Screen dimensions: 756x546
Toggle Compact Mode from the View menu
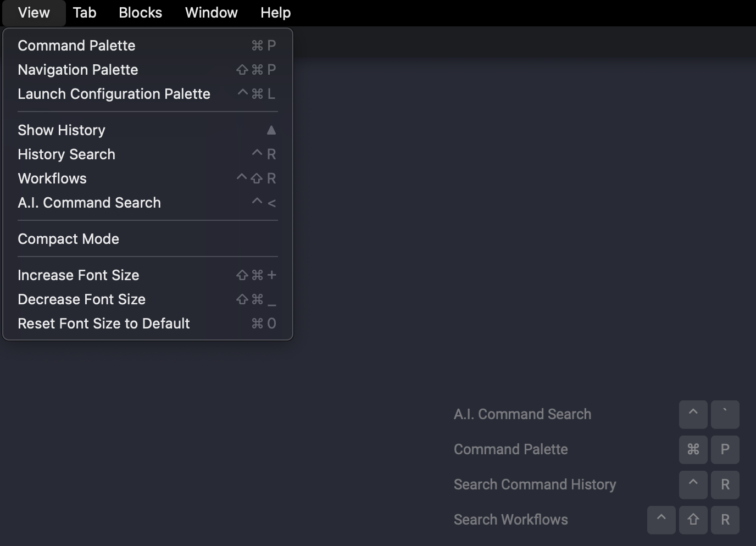[x=68, y=239]
